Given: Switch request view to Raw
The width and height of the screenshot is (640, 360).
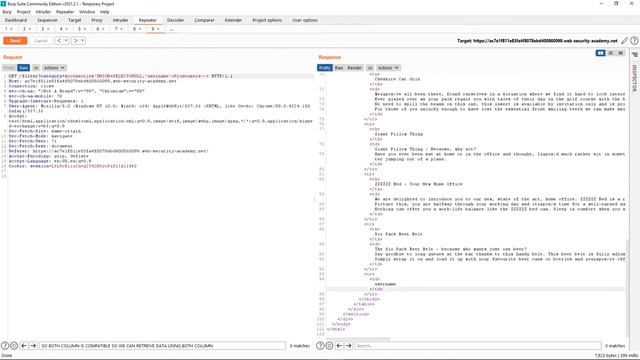Looking at the screenshot, I should [x=24, y=68].
